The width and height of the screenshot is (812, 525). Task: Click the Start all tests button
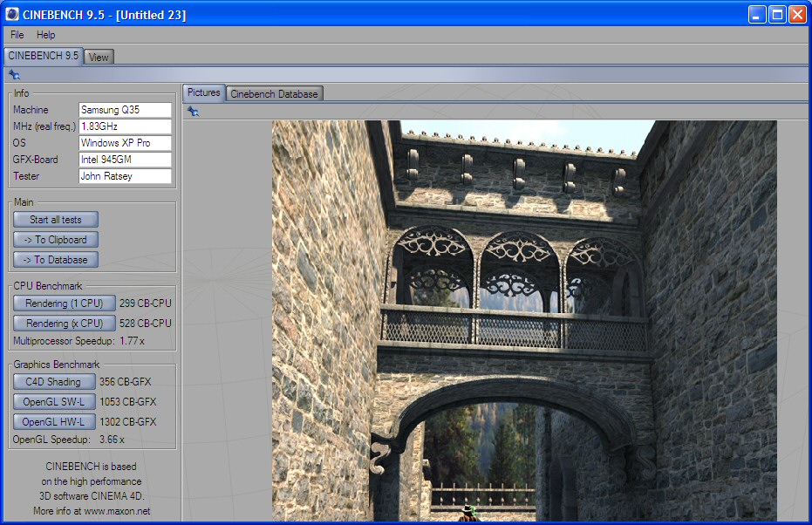pos(56,220)
